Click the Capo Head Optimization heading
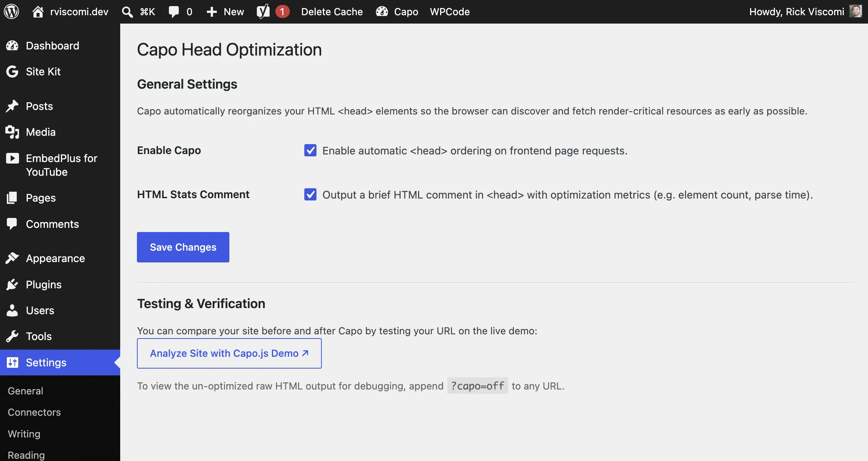 [229, 50]
